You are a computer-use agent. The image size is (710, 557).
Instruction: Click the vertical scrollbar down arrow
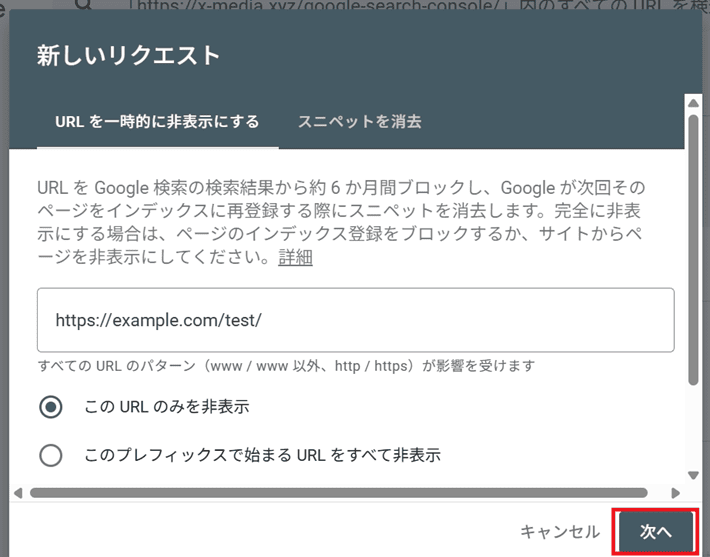[x=693, y=475]
